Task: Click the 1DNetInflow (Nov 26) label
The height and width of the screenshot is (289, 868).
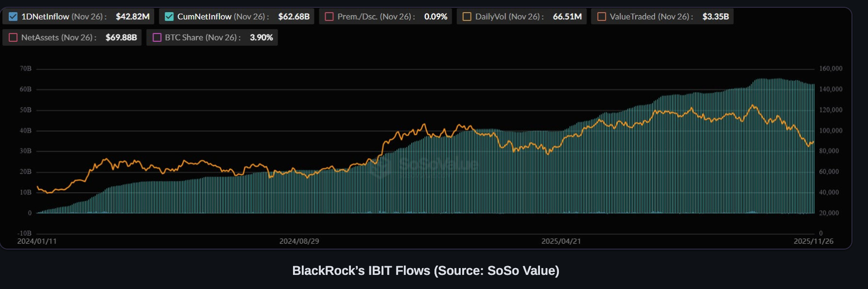Action: pyautogui.click(x=64, y=17)
